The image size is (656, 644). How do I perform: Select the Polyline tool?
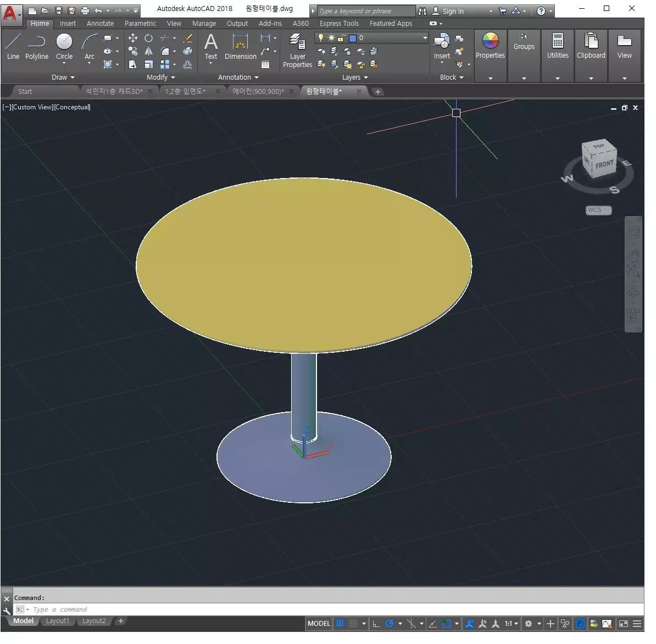tap(37, 47)
